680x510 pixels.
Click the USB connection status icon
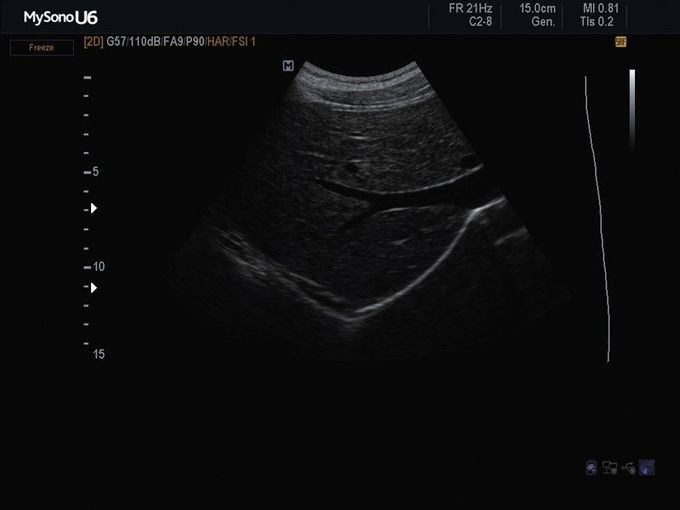(628, 467)
